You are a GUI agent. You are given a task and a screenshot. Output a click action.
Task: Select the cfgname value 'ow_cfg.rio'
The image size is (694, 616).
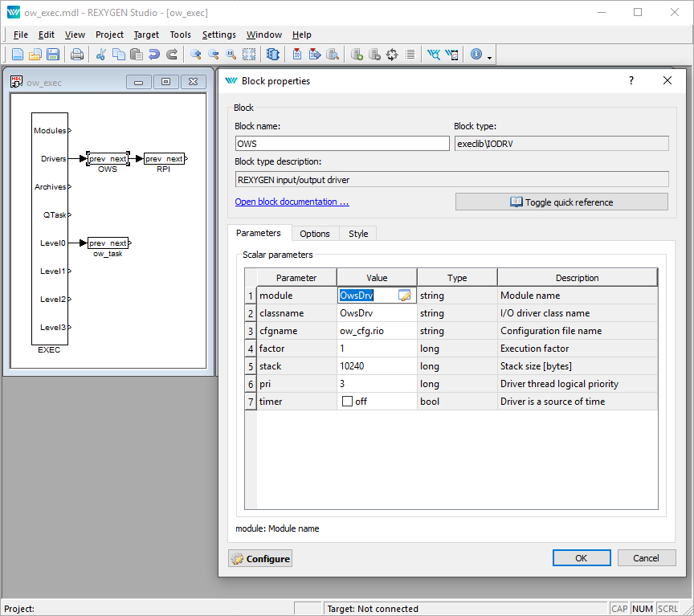tap(376, 331)
